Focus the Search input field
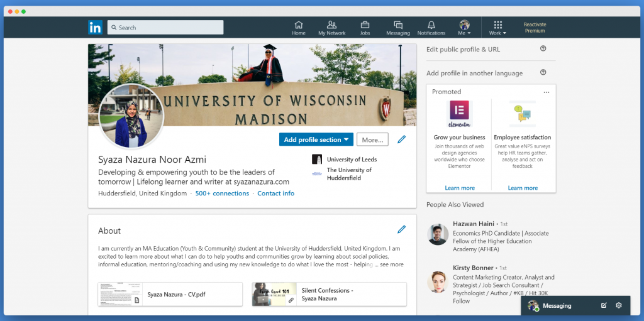The width and height of the screenshot is (644, 321). [x=165, y=28]
